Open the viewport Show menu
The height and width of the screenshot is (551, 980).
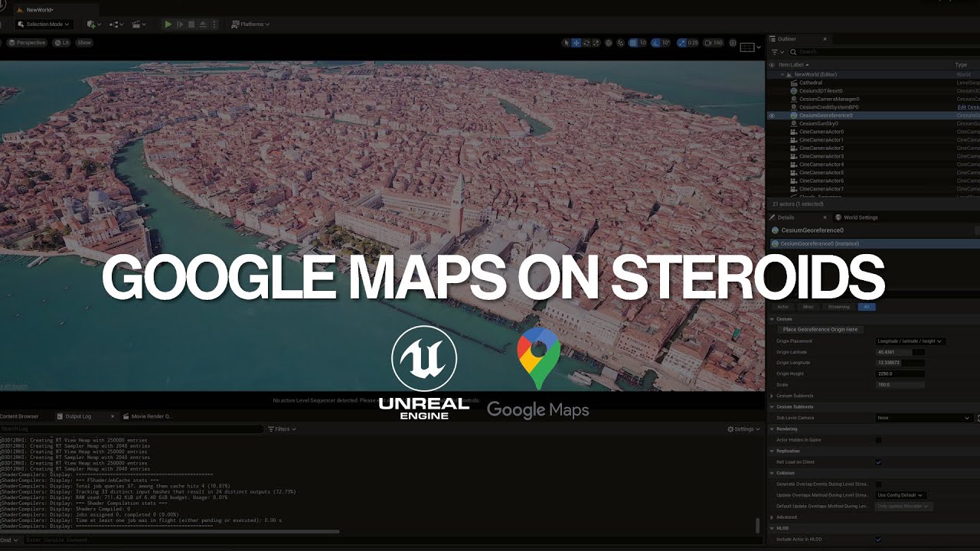(84, 43)
